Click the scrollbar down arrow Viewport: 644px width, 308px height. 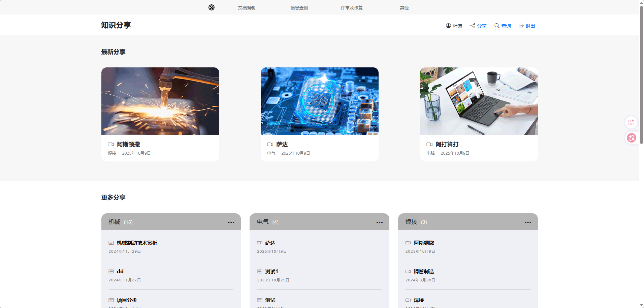pyautogui.click(x=641, y=305)
